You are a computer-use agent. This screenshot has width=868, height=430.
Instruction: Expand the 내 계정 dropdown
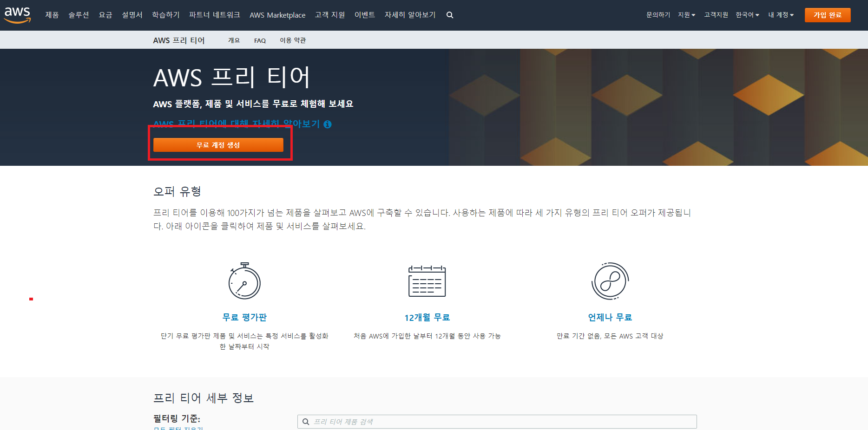coord(781,15)
